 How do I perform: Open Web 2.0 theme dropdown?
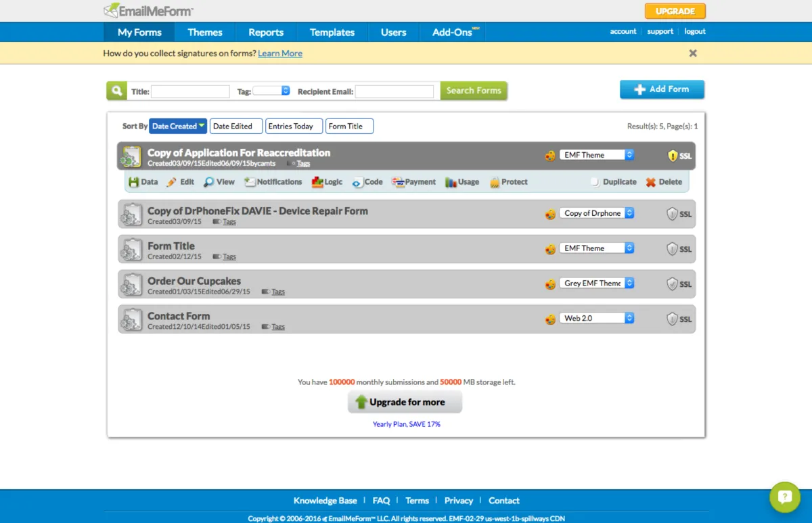click(x=597, y=318)
